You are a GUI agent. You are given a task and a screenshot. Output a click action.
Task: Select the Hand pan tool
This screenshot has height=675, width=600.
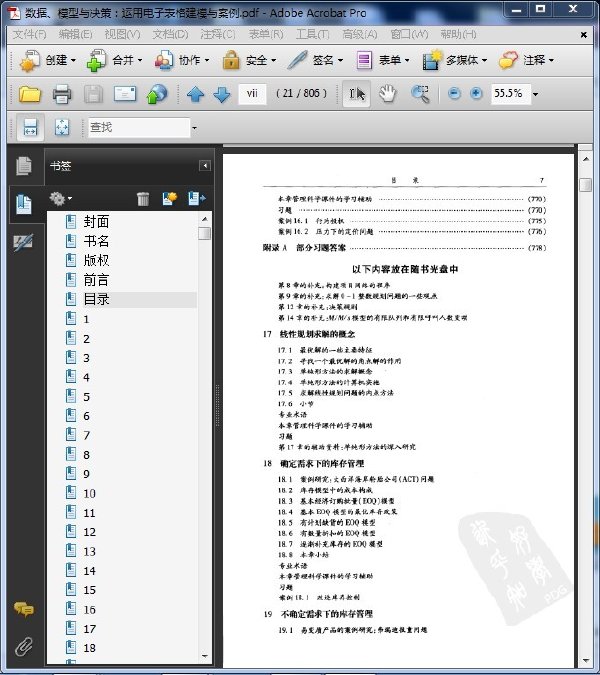pos(387,94)
